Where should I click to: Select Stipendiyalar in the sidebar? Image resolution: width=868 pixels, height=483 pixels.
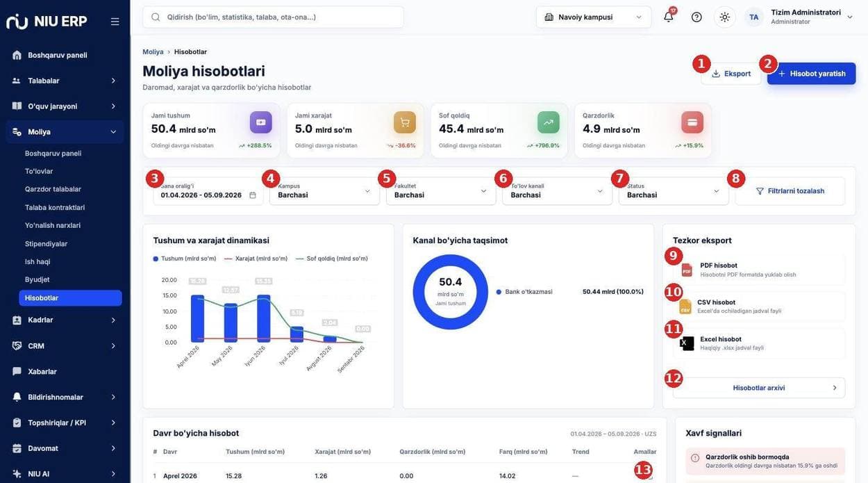46,243
